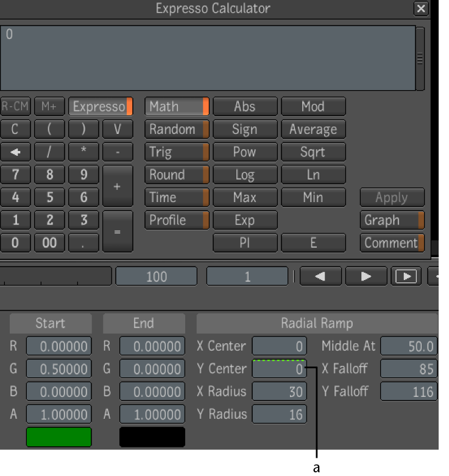Screen dimensions: 449x476
Task: Insert the Average function
Action: point(314,129)
